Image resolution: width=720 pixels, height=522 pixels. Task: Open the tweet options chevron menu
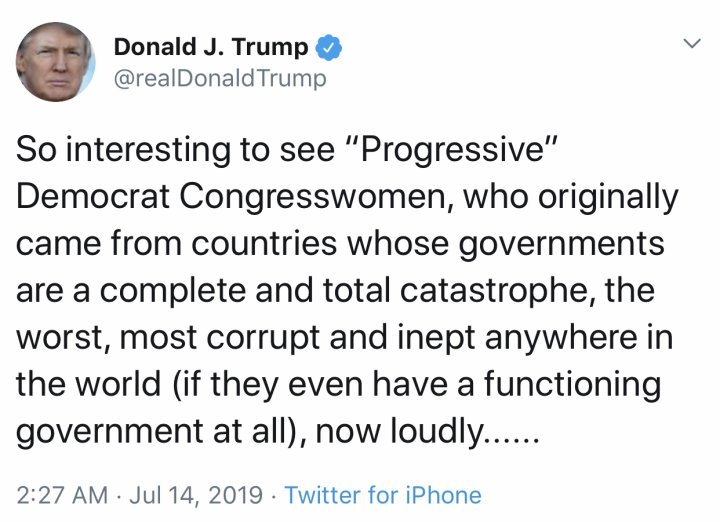pyautogui.click(x=690, y=45)
